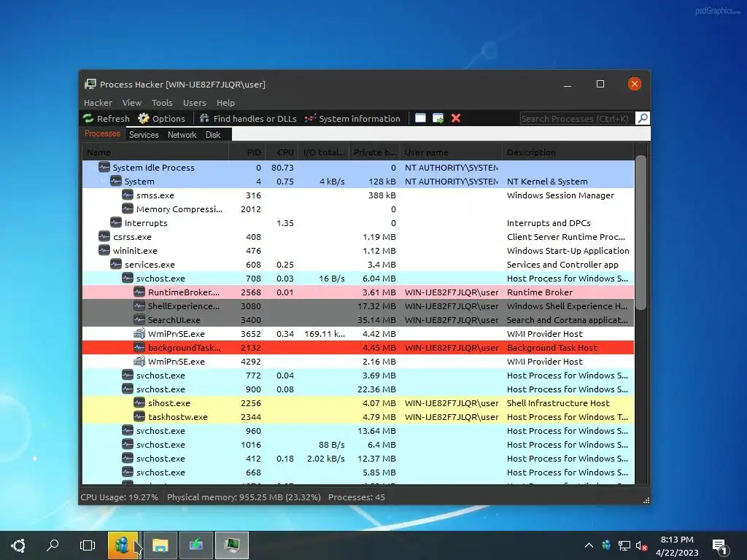The height and width of the screenshot is (560, 747).
Task: Open Task View on the taskbar
Action: coord(88,545)
